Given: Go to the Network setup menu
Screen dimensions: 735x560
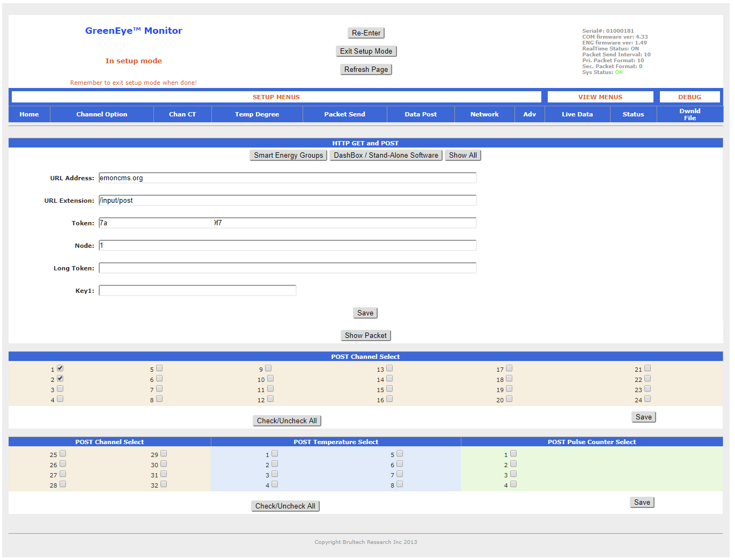Looking at the screenshot, I should (484, 114).
